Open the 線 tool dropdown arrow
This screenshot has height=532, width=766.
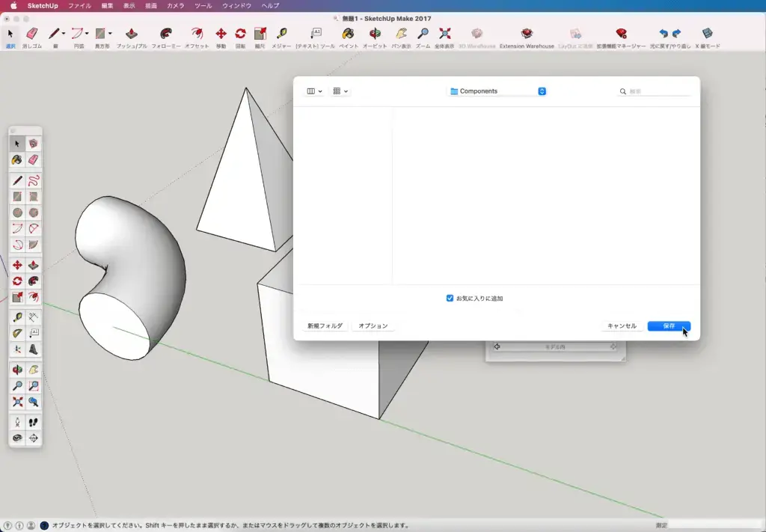point(64,34)
